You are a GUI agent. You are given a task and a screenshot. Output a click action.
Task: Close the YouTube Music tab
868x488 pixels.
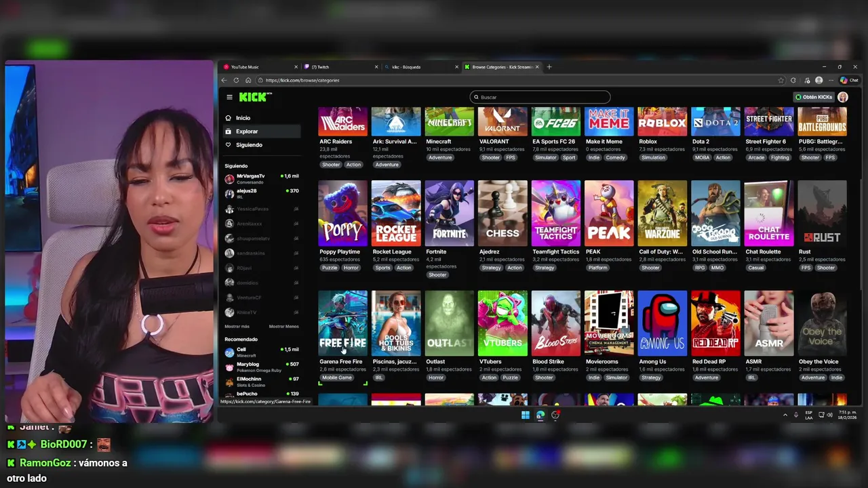click(296, 67)
